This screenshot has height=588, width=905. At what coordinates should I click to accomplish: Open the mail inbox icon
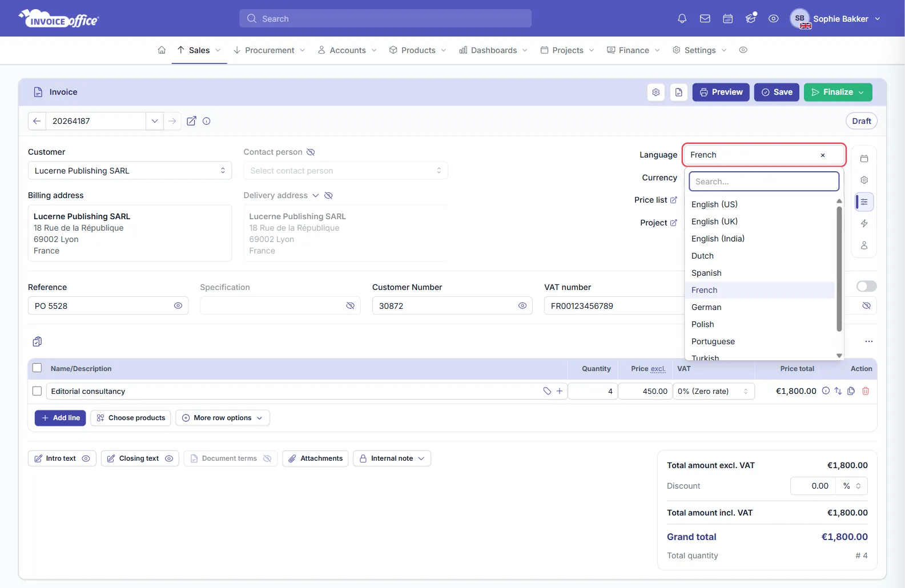click(x=705, y=19)
